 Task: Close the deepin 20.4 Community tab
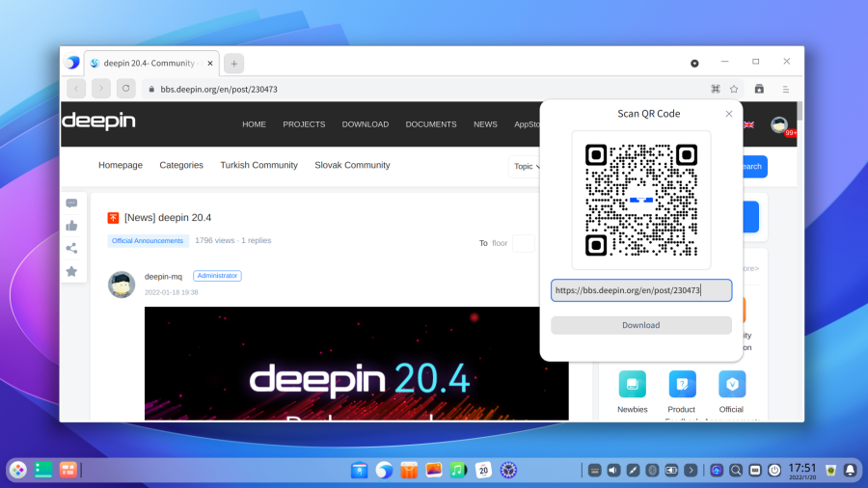click(x=210, y=63)
